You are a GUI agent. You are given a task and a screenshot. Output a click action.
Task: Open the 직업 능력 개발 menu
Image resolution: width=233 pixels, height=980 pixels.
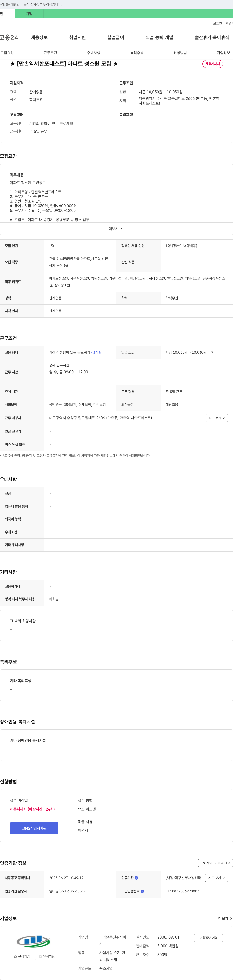pyautogui.click(x=159, y=37)
